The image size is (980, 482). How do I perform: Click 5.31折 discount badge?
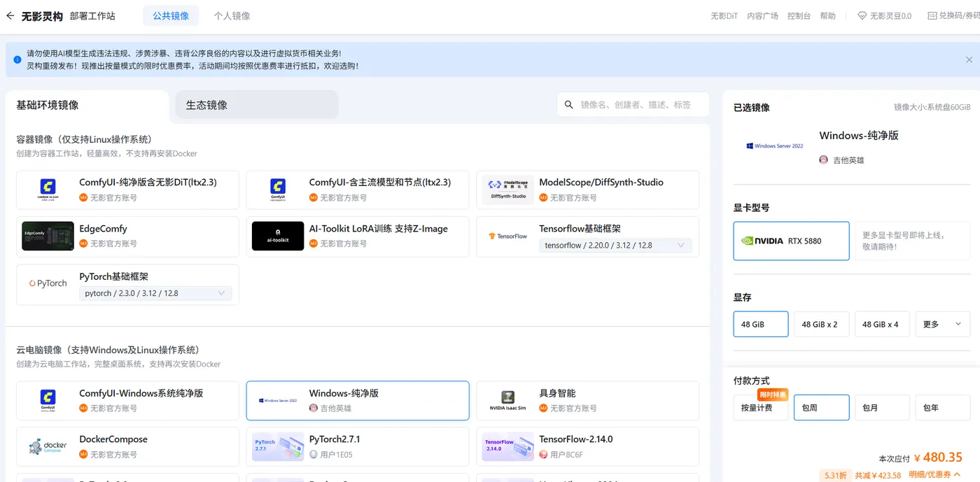tap(836, 475)
